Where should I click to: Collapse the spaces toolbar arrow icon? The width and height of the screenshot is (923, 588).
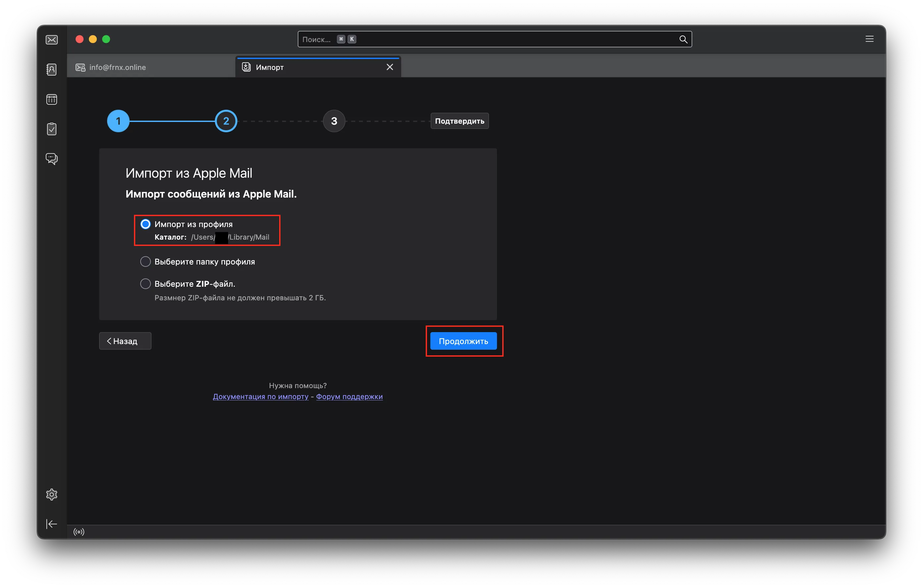[52, 524]
